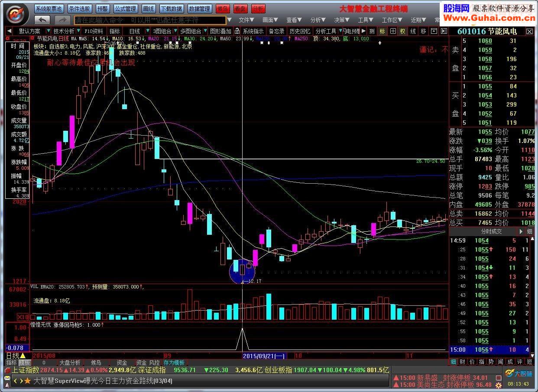
Task: Click the 条件选股 button
Action: point(79,9)
